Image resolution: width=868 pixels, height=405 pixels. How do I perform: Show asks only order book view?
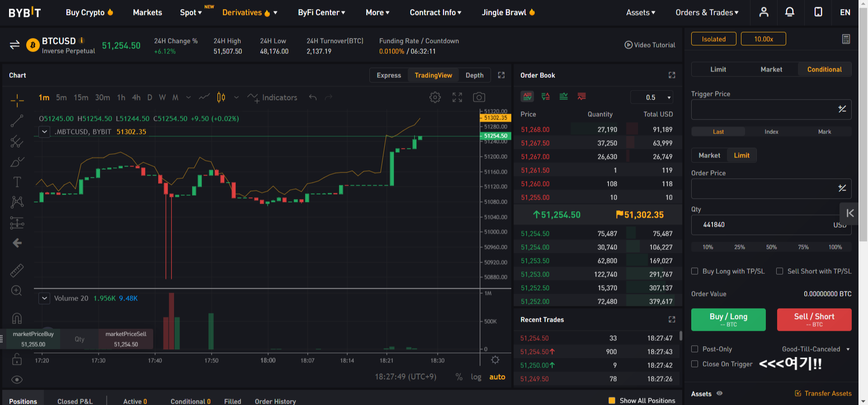(x=581, y=96)
